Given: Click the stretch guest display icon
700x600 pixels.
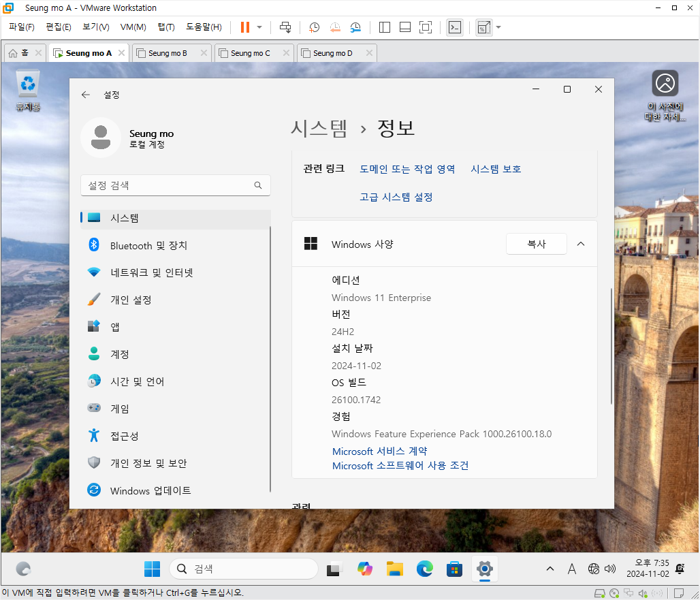Looking at the screenshot, I should pyautogui.click(x=484, y=27).
